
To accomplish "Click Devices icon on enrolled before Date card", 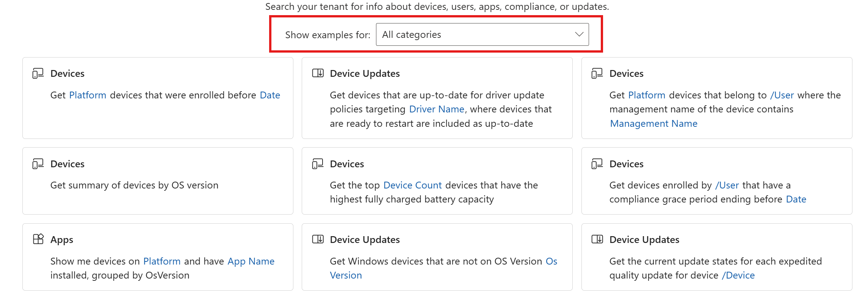I will tap(38, 73).
